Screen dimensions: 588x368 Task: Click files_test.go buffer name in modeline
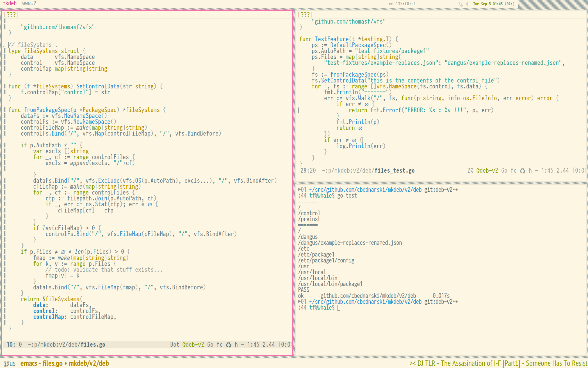tap(394, 170)
